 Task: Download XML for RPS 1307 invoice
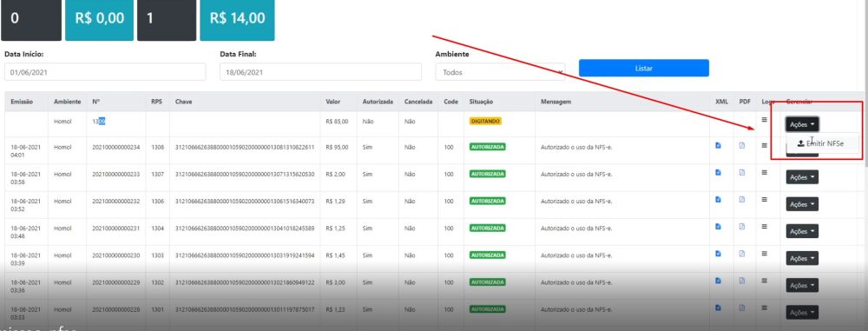coord(718,172)
